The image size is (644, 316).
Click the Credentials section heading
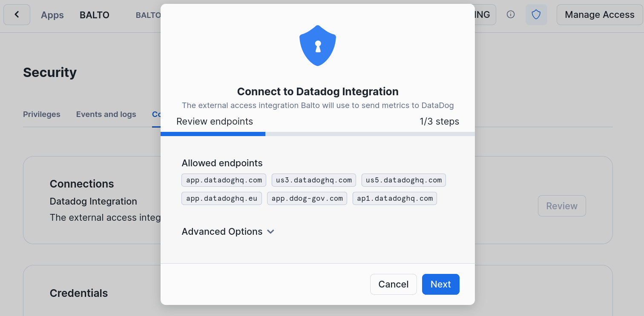coord(79,293)
